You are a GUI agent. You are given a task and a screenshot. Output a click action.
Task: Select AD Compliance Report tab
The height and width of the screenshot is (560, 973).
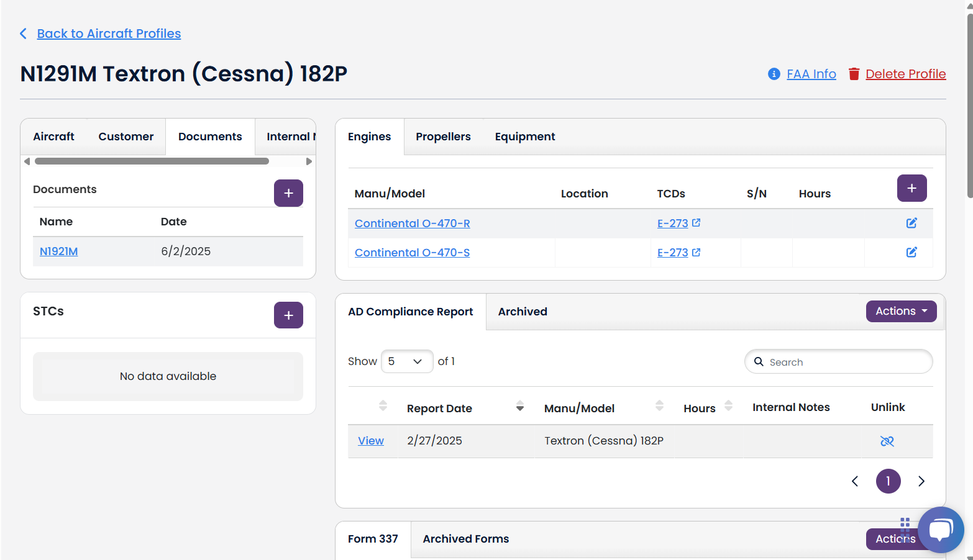(411, 312)
